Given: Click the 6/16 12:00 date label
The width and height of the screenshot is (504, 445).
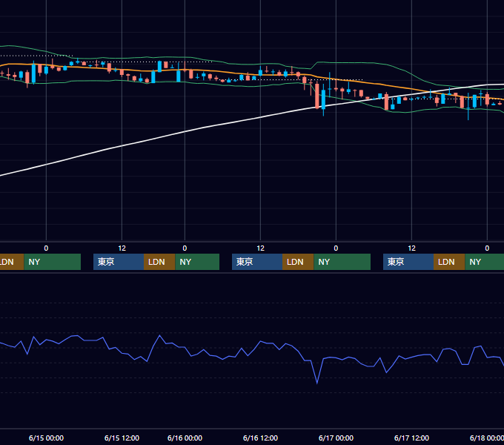Looking at the screenshot, I should point(260,438).
